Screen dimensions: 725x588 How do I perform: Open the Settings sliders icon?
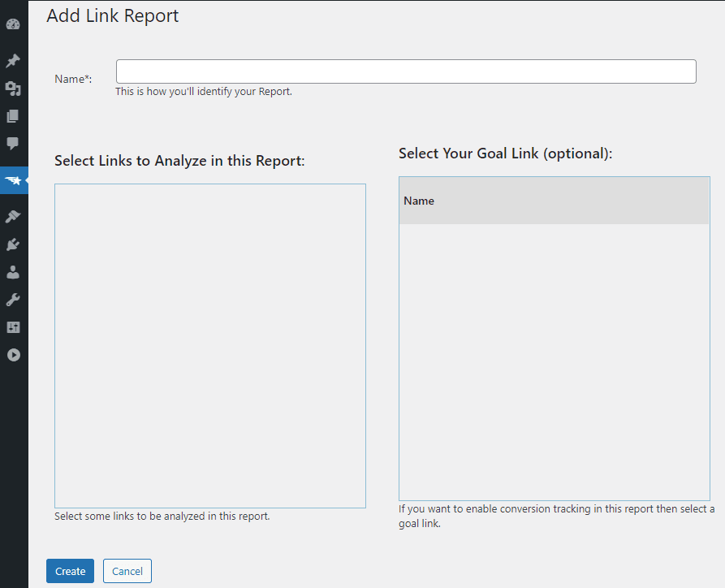[13, 327]
